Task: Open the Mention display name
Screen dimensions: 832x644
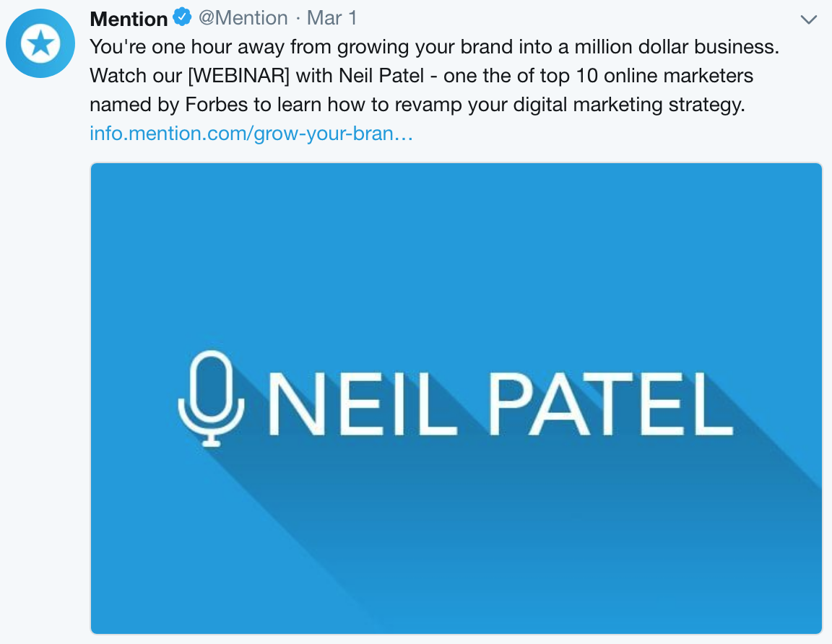Action: [129, 19]
